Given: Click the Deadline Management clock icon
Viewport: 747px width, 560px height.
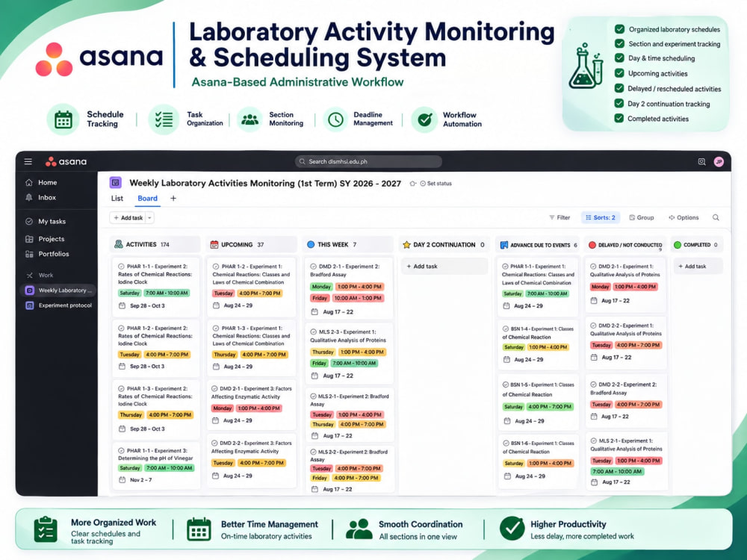Looking at the screenshot, I should pyautogui.click(x=335, y=119).
